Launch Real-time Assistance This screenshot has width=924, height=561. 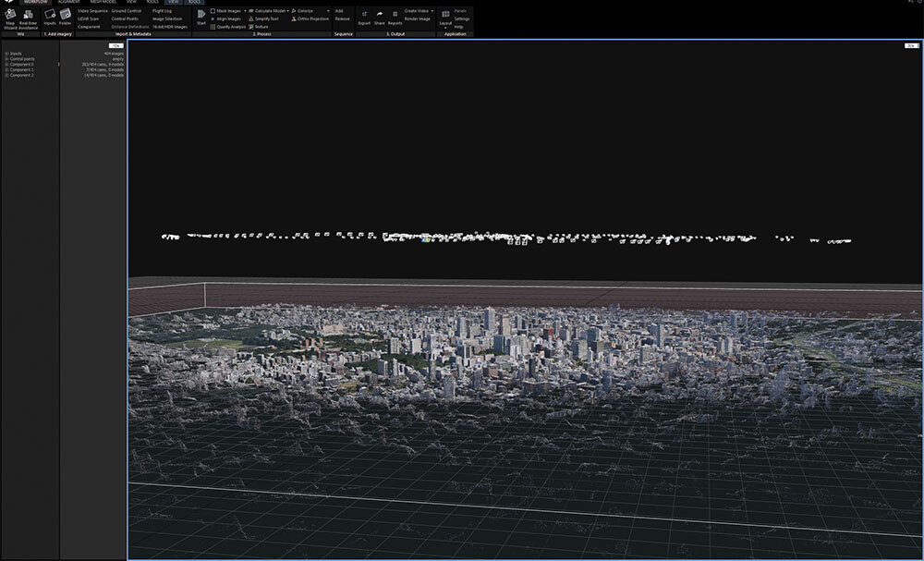[x=28, y=15]
